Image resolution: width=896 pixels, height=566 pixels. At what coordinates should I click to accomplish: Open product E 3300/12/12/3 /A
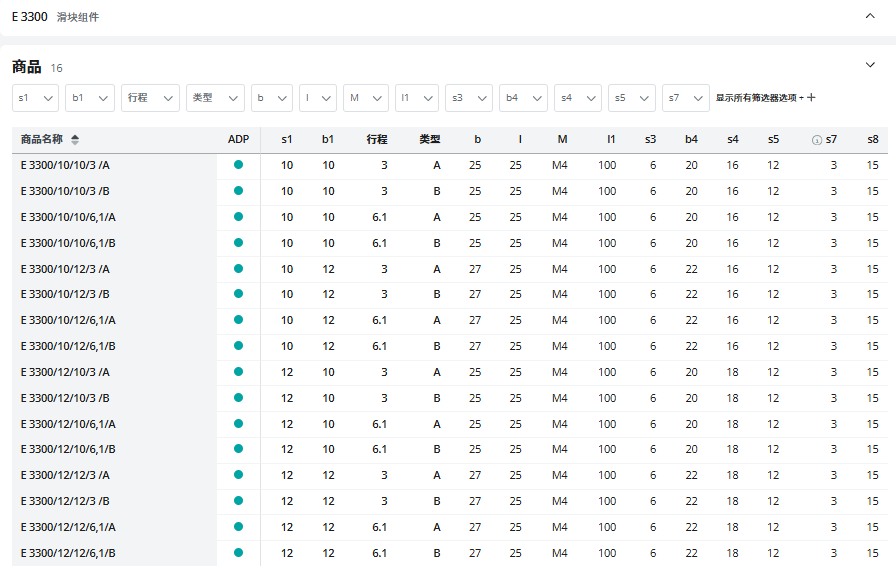[x=65, y=475]
